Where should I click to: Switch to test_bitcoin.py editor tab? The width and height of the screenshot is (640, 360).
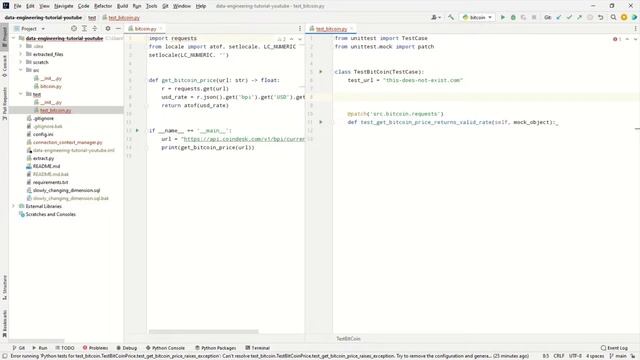tap(331, 29)
